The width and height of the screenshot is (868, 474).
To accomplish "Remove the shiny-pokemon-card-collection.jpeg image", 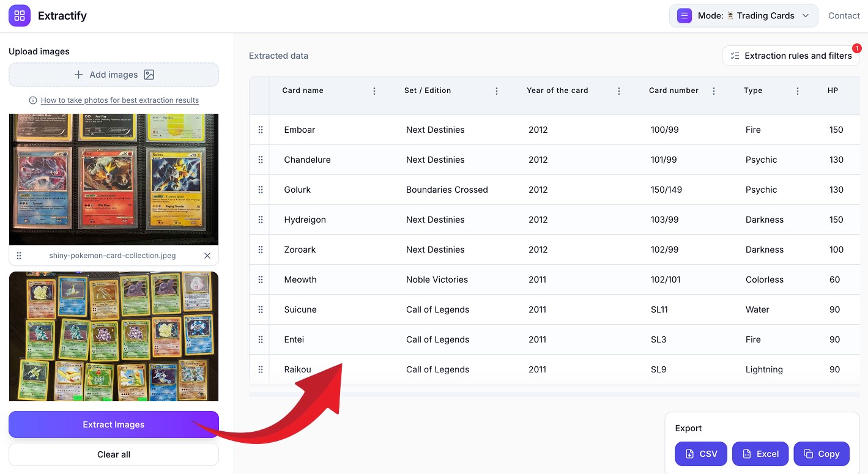I will (207, 256).
